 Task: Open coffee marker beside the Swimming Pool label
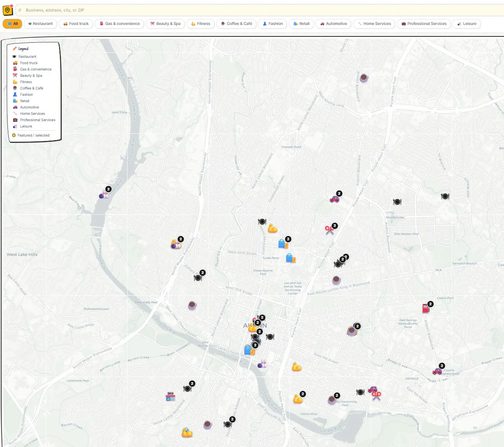click(332, 400)
